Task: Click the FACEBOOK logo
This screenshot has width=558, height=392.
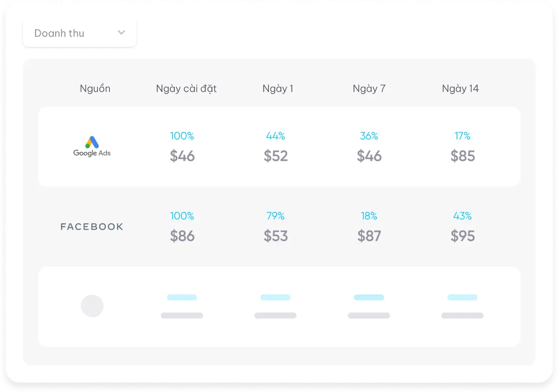Action: tap(92, 227)
